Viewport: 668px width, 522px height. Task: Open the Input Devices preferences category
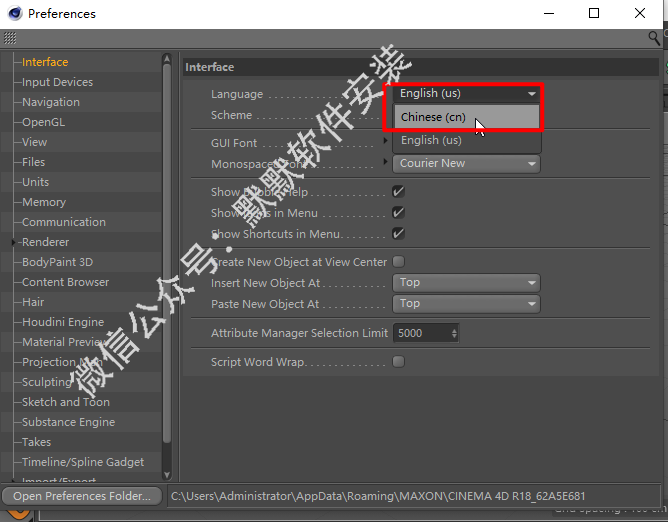click(57, 82)
